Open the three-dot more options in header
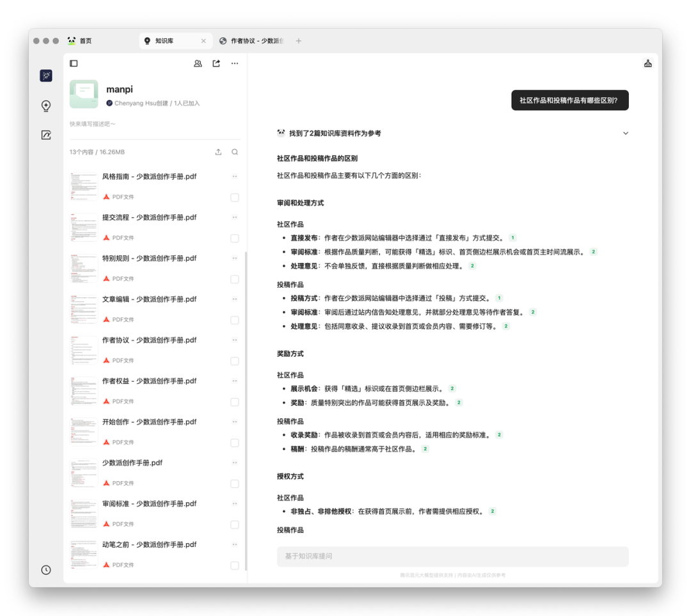This screenshot has width=691, height=616. (235, 63)
